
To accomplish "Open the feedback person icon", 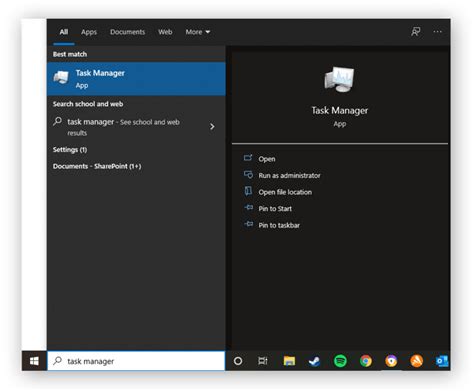I will (415, 32).
